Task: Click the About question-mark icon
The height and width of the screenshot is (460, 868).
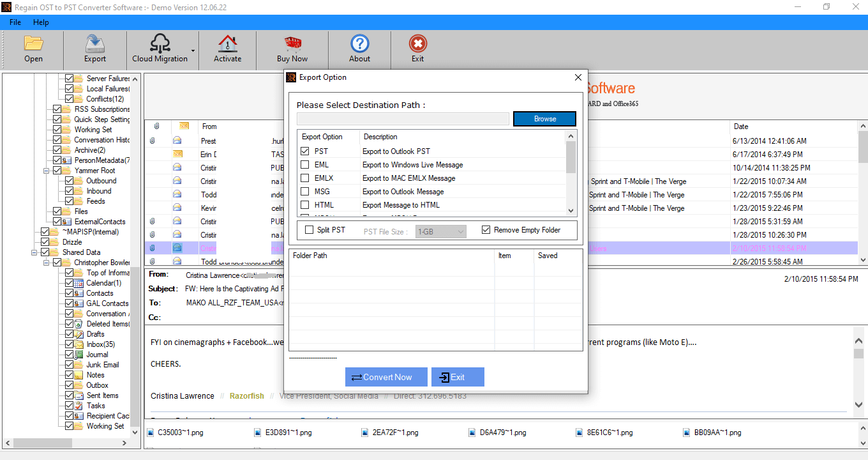Action: click(x=359, y=43)
